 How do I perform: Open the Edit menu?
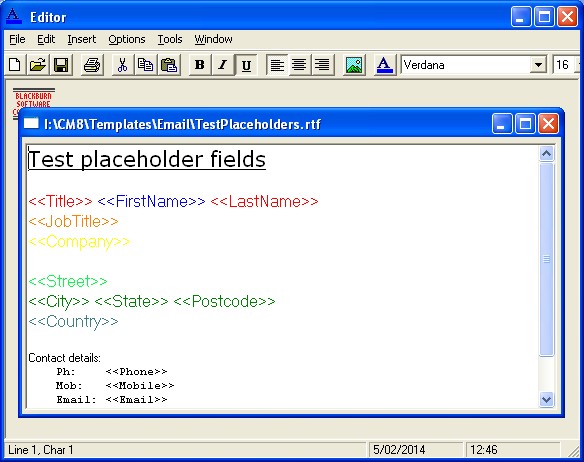click(x=46, y=39)
